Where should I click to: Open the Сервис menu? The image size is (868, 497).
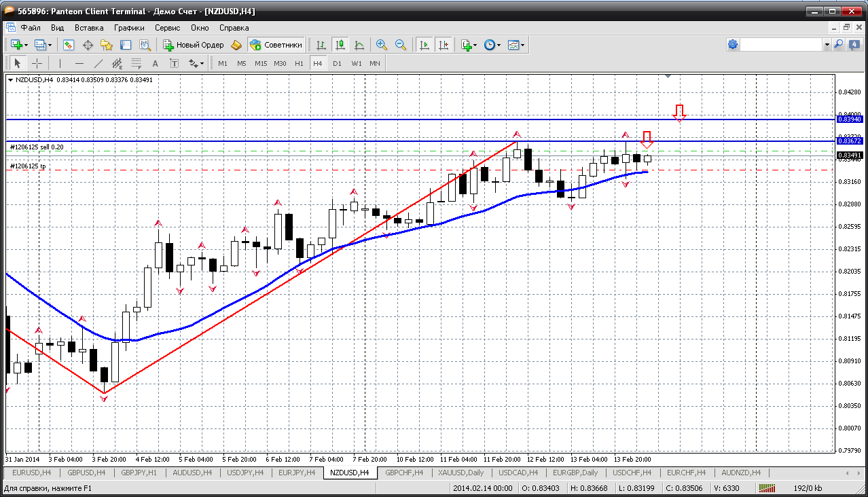pos(167,28)
